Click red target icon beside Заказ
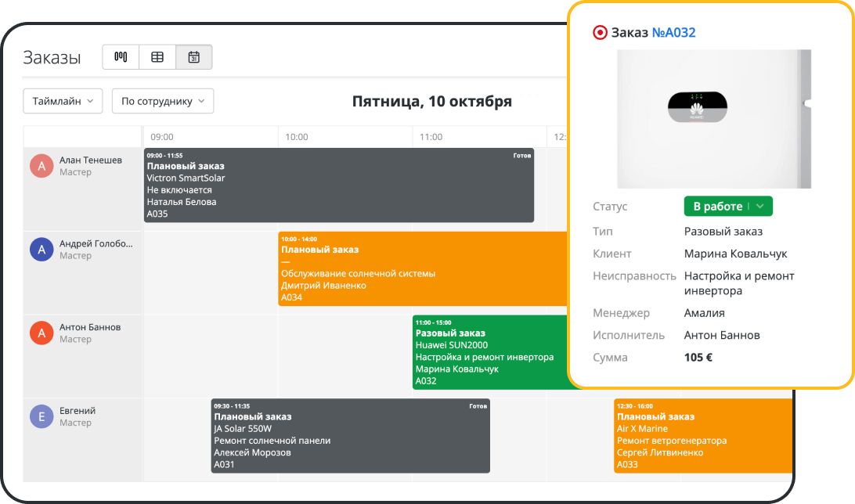The image size is (855, 504). pyautogui.click(x=600, y=33)
